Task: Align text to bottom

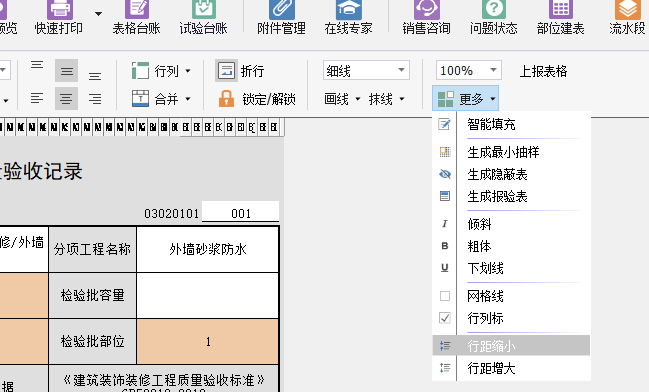Action: 95,76
